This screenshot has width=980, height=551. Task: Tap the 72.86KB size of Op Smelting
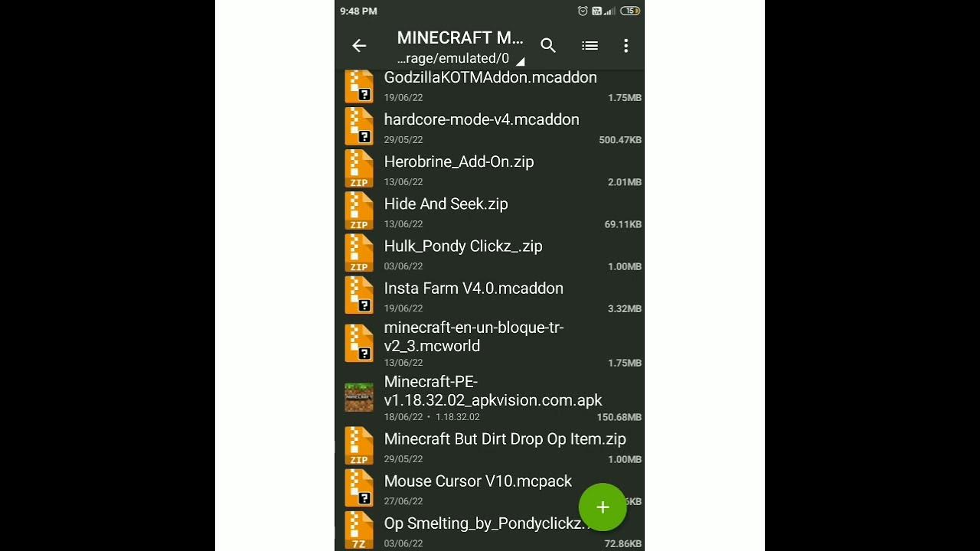[623, 543]
